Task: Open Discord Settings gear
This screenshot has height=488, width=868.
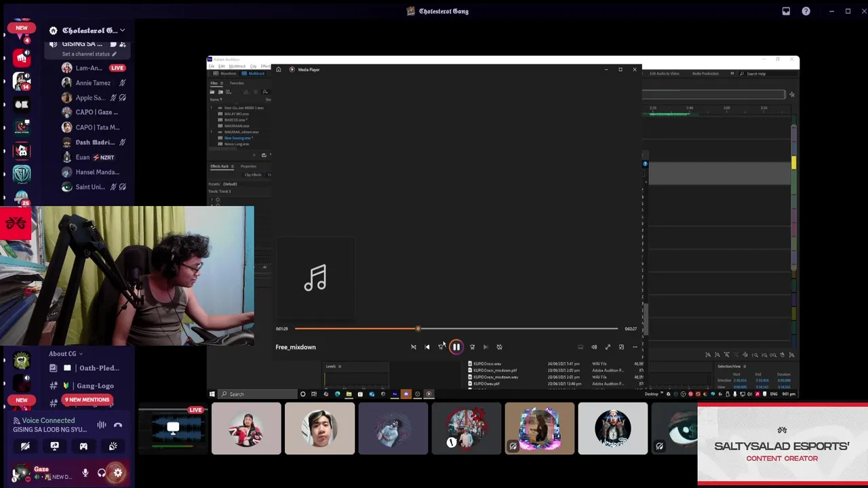Action: tap(118, 473)
